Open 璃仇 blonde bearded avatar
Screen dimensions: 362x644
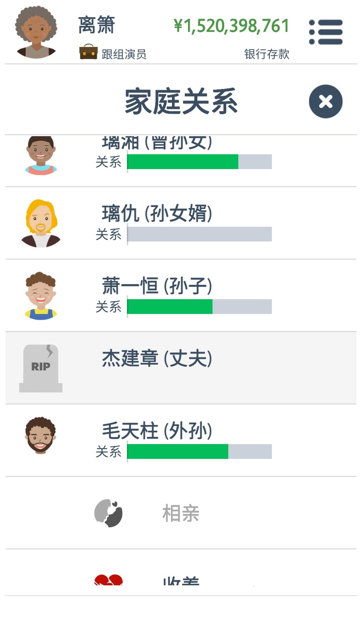coord(41,223)
